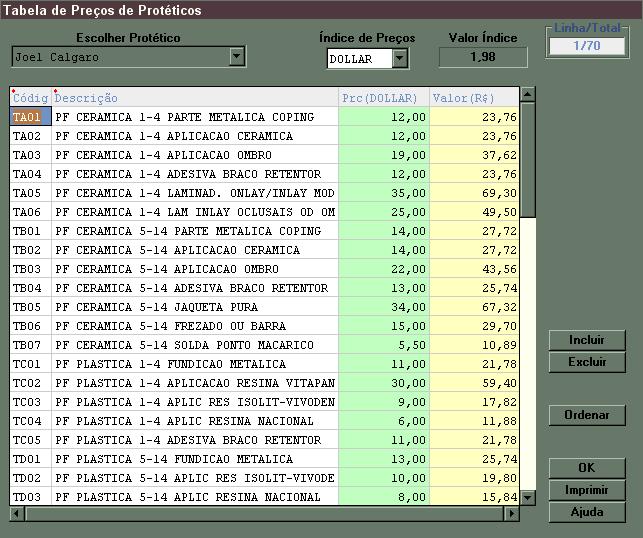643x538 pixels.
Task: Click the Linha/Total field showing 1/70
Action: [587, 46]
